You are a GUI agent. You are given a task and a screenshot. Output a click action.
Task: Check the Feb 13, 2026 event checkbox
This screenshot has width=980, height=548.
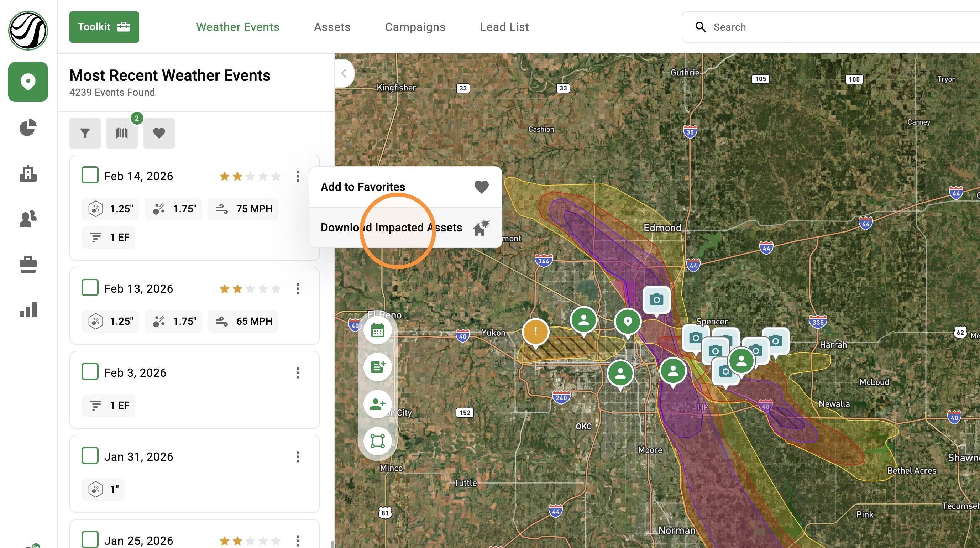(90, 288)
